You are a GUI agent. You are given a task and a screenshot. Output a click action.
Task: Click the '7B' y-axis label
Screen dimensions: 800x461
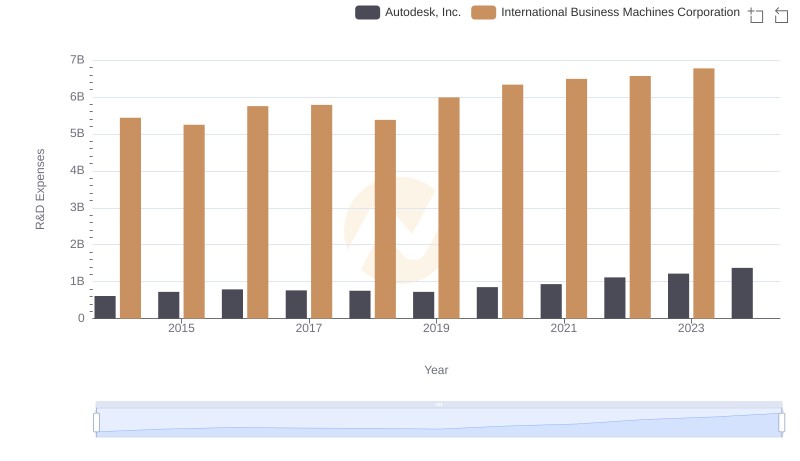(x=77, y=60)
